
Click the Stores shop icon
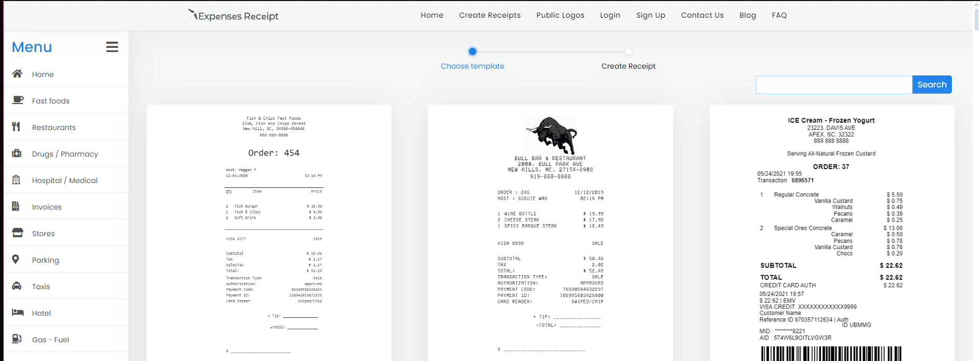coord(18,233)
